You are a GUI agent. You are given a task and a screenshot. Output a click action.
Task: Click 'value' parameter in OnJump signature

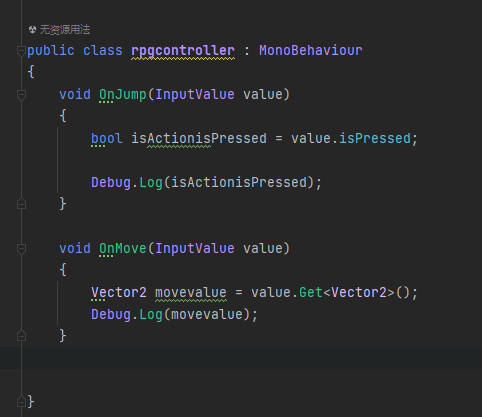pyautogui.click(x=263, y=95)
